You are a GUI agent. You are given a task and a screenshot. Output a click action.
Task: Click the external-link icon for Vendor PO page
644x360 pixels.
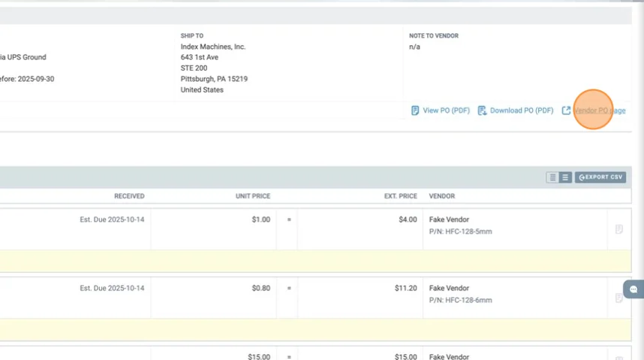click(566, 110)
